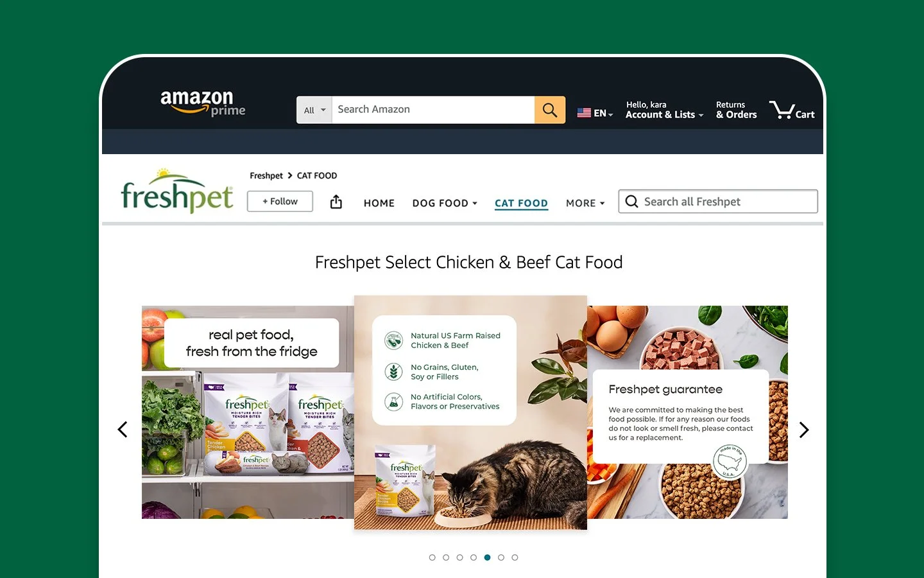Click the Search all Freshpet field
The image size is (924, 578).
click(x=718, y=202)
